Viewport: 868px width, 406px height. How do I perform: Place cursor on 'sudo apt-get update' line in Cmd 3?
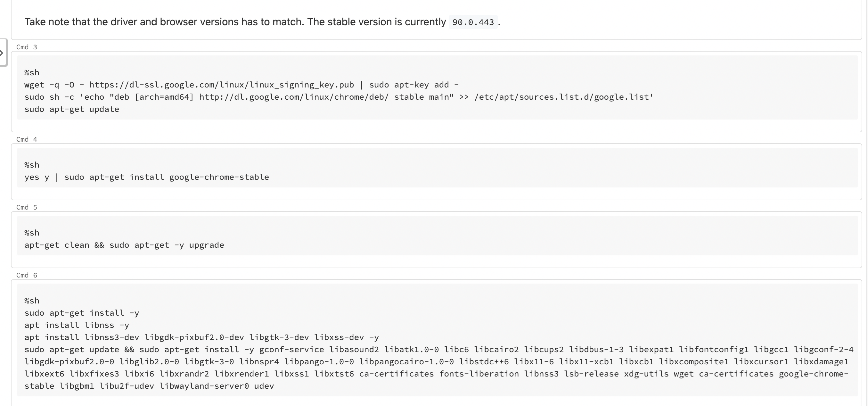pos(71,109)
